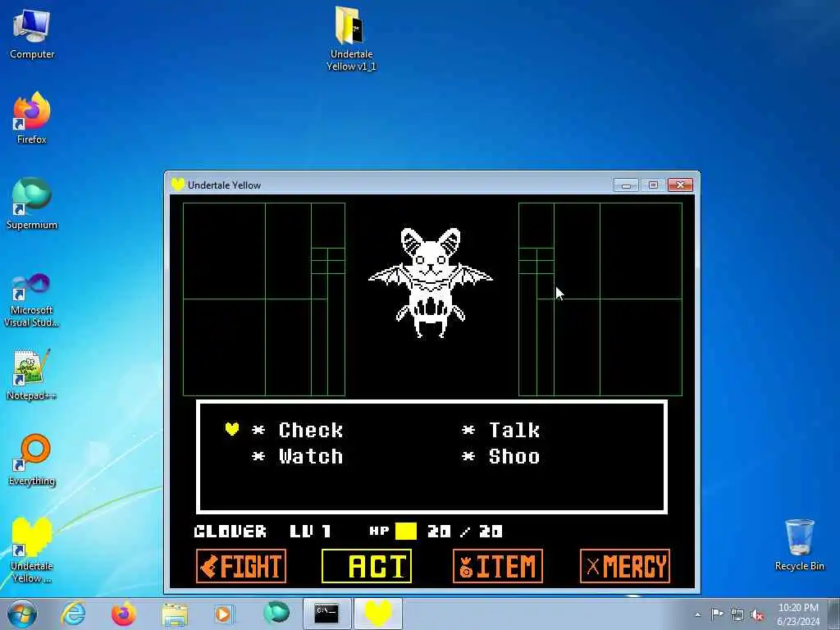Open the Undertale Yellow desktop shortcut
840x630 pixels.
coord(32,550)
